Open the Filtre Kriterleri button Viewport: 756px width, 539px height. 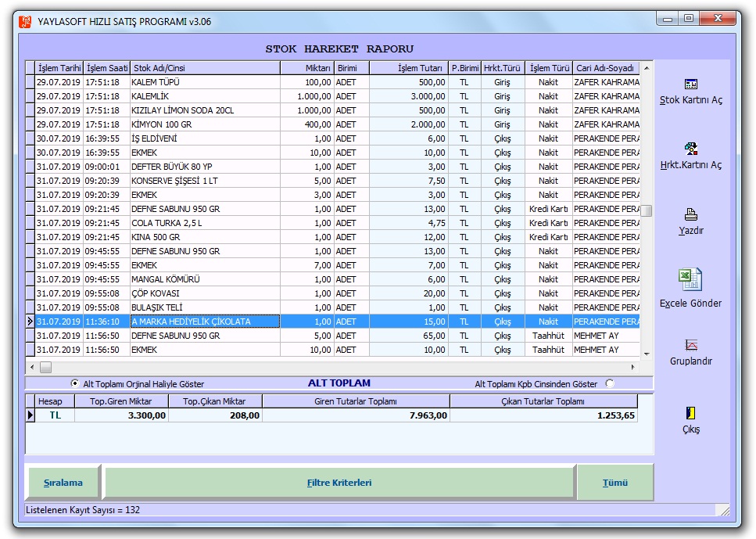point(339,483)
